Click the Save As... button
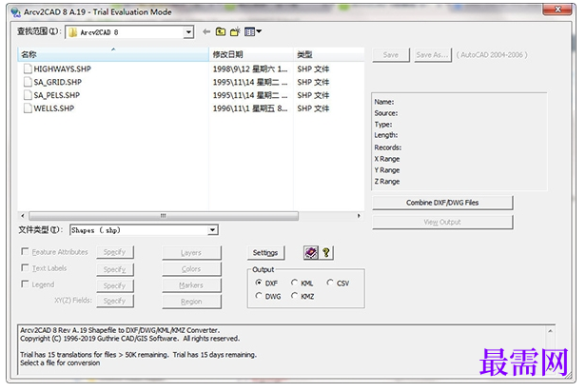This screenshot has height=392, width=586. 433,55
